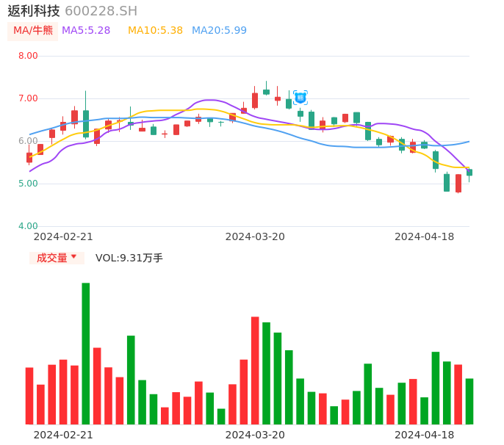Click the last candlestick on the right
The image size is (504, 445).
[x=469, y=173]
